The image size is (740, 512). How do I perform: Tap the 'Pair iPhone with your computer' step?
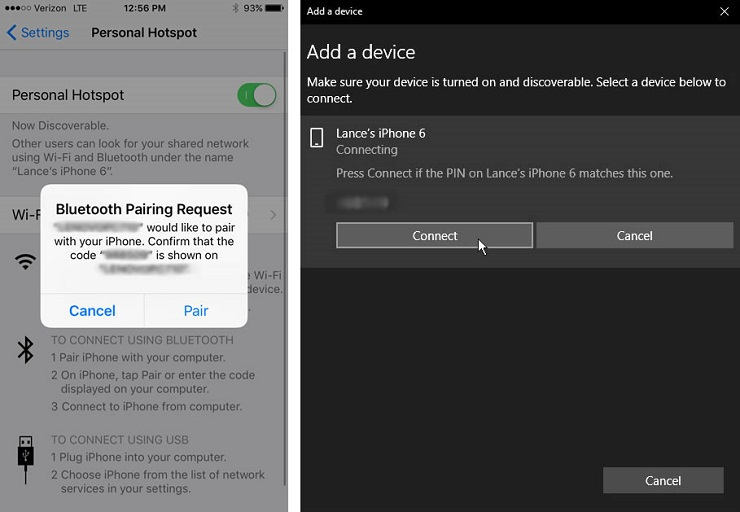tap(138, 357)
